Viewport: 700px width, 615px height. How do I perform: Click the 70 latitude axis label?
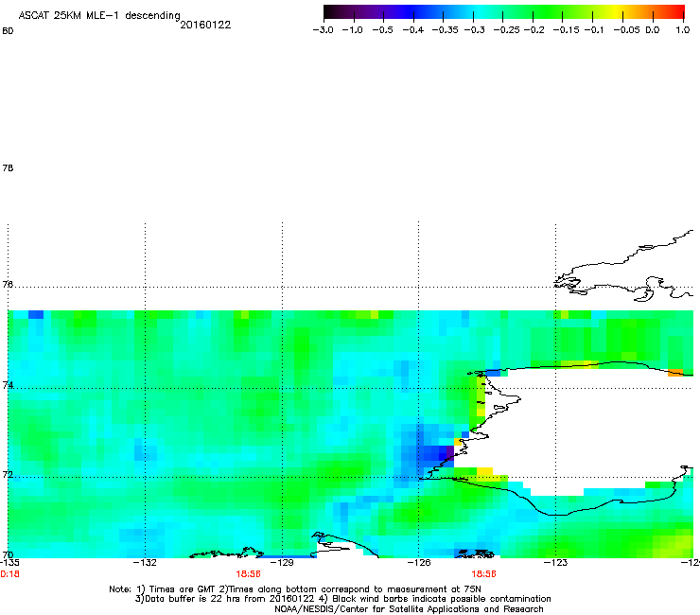8,554
